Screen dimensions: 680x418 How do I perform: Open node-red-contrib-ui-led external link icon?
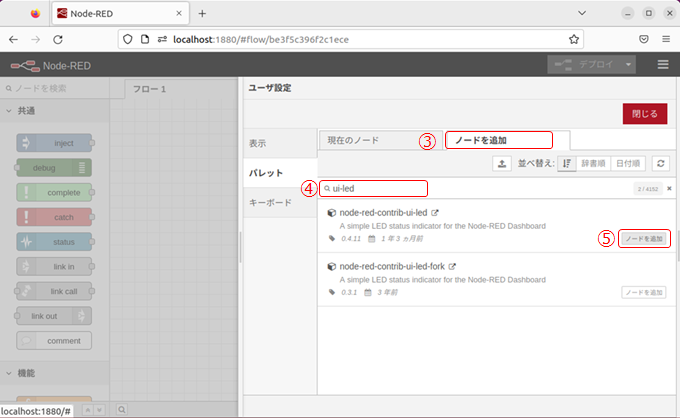[x=435, y=212]
